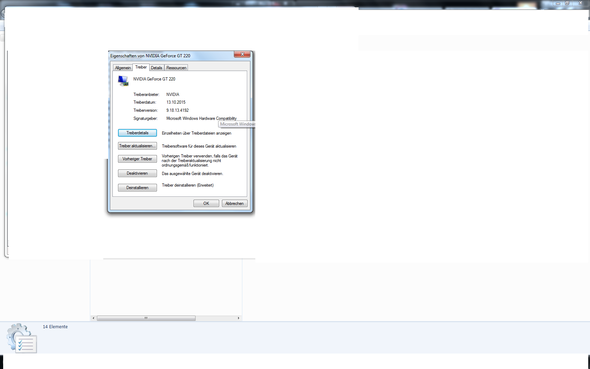Click the right arrow of the horizontal scrollbar
Viewport: 590px width, 369px height.
point(238,318)
